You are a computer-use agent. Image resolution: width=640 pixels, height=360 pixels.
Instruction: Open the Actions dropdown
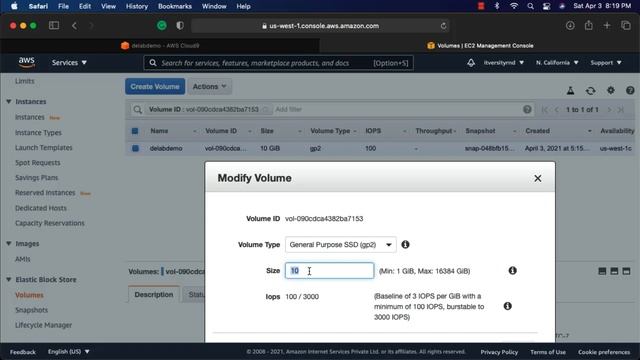[209, 87]
